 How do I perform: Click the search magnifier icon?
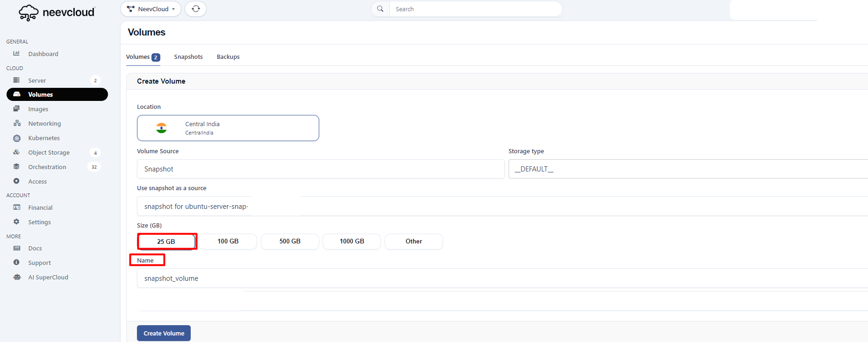click(x=380, y=9)
